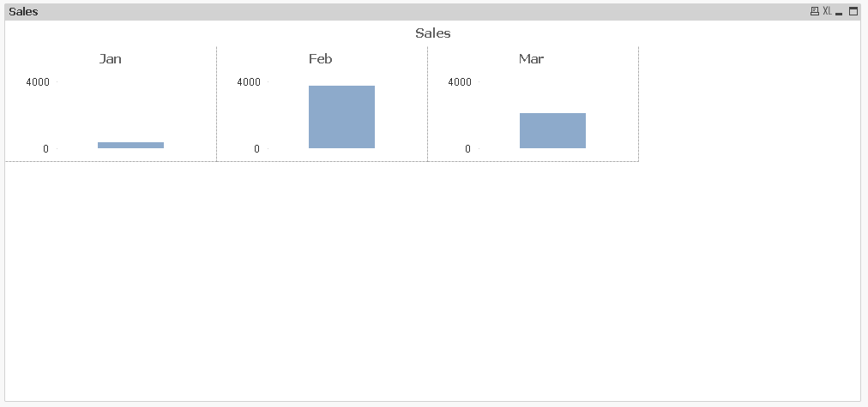The image size is (868, 407).
Task: Click the 0 axis label in Feb panel
Action: [256, 149]
